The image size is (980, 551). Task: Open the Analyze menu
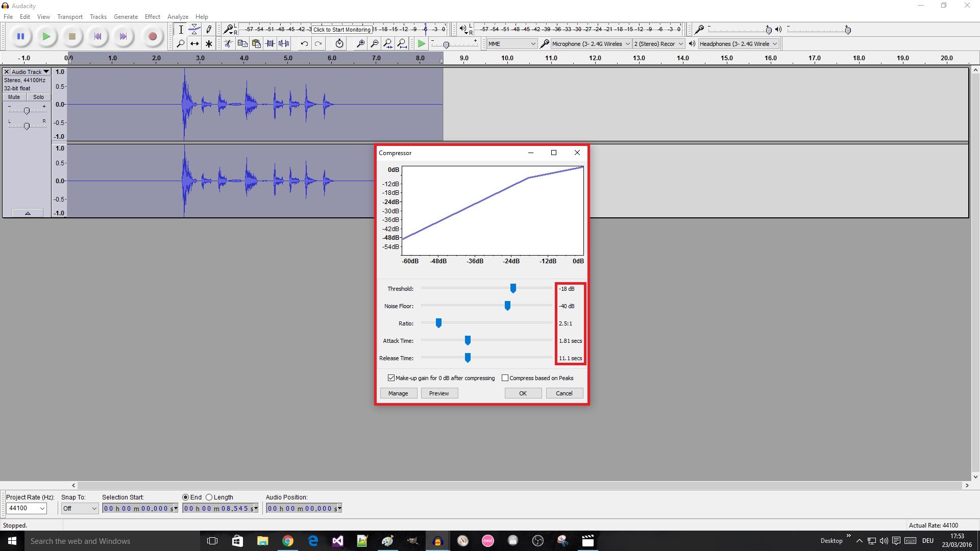point(178,16)
